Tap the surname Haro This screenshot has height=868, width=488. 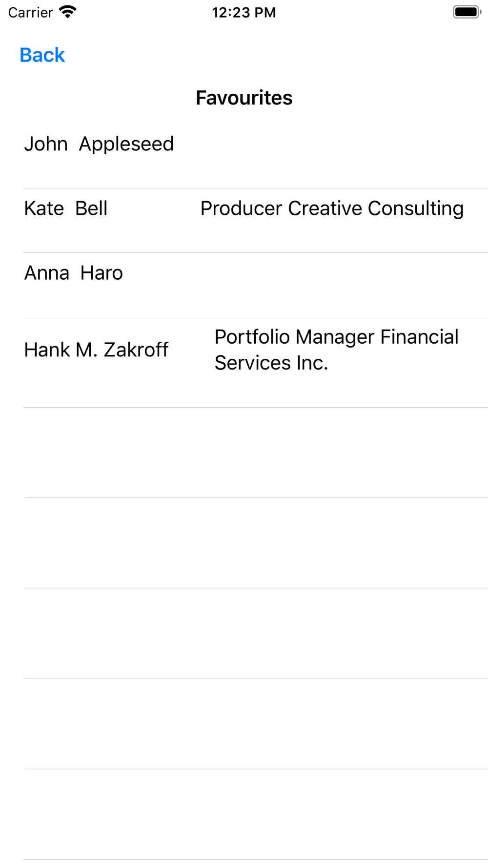[x=102, y=273]
